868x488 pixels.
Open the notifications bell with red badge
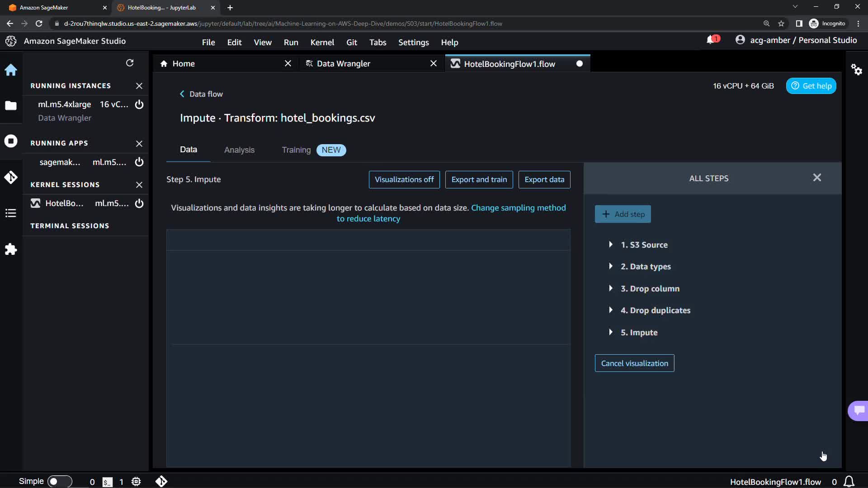pos(711,40)
